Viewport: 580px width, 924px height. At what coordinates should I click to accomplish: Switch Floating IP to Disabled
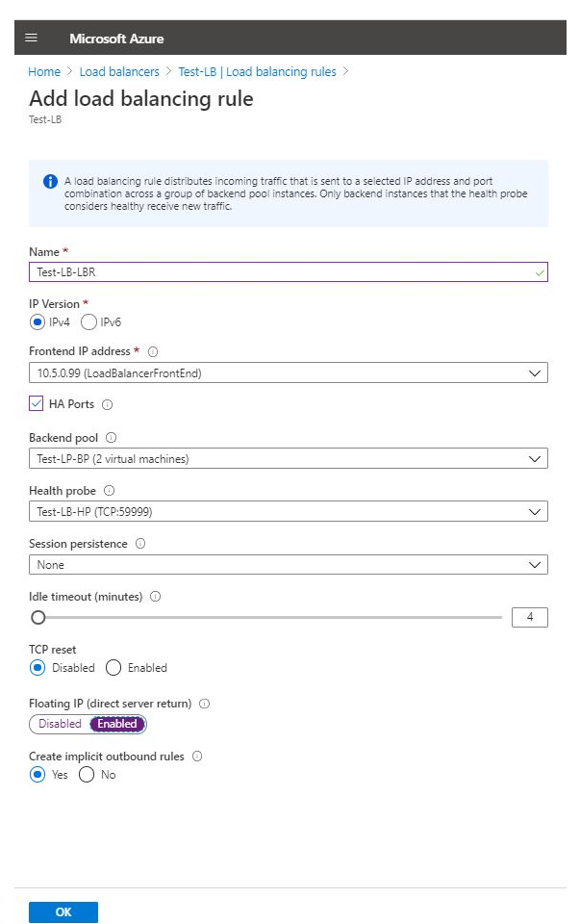[60, 724]
